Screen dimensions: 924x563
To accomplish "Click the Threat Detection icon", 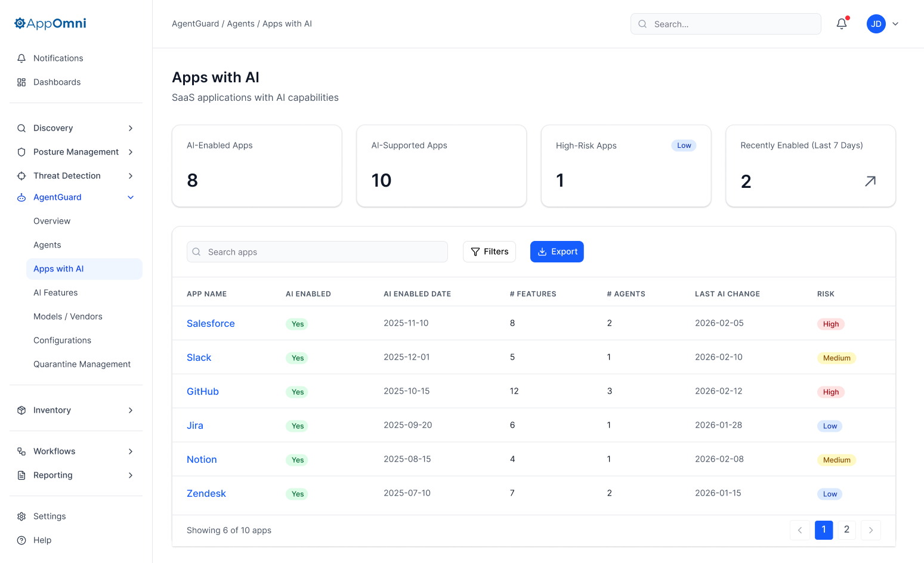I will coord(21,175).
